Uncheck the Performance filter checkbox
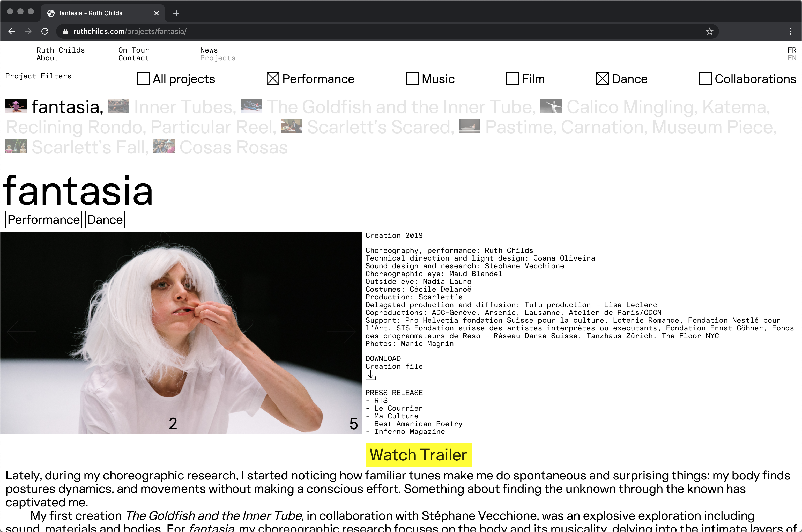 pos(272,78)
